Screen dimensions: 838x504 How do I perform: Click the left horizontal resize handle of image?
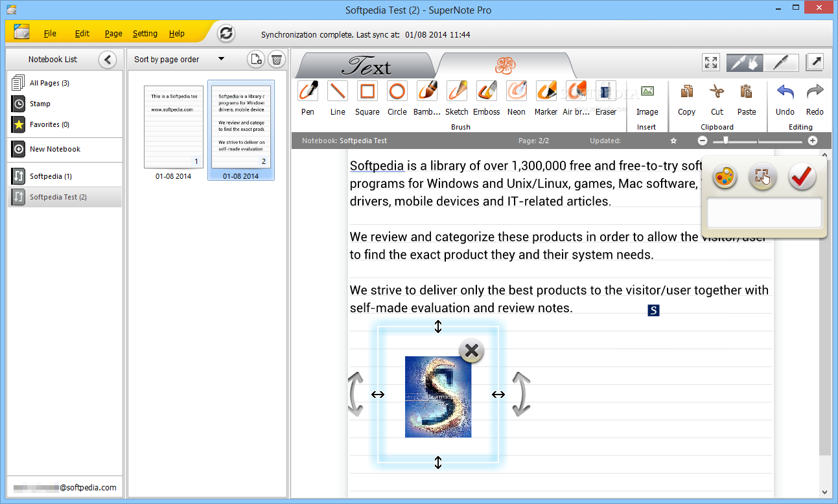pyautogui.click(x=378, y=394)
